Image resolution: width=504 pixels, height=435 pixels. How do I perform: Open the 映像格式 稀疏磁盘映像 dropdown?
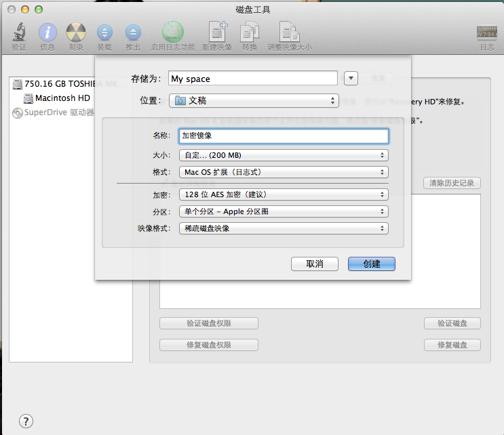[x=284, y=228]
